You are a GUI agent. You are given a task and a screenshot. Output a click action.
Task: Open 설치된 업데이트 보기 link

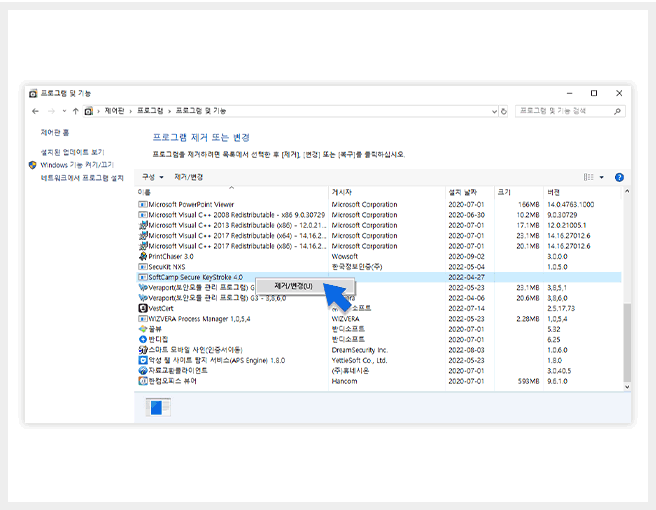coord(72,152)
